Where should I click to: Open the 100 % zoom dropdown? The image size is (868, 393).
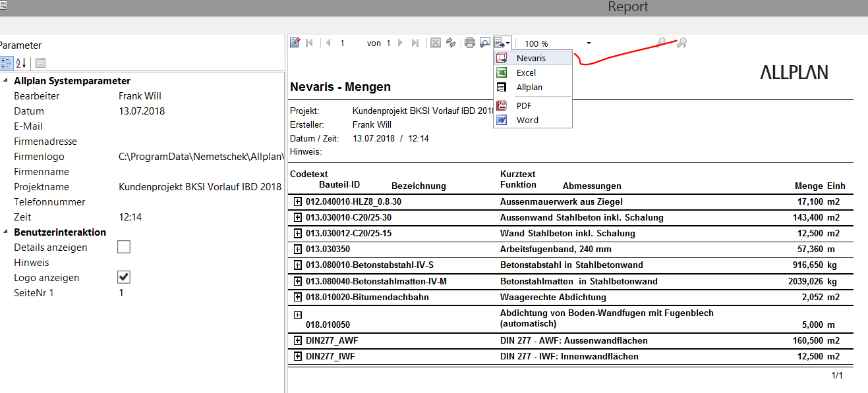click(589, 43)
